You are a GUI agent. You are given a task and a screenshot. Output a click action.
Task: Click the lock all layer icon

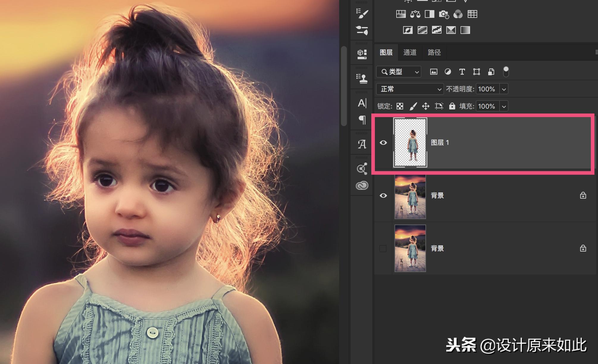click(x=452, y=106)
